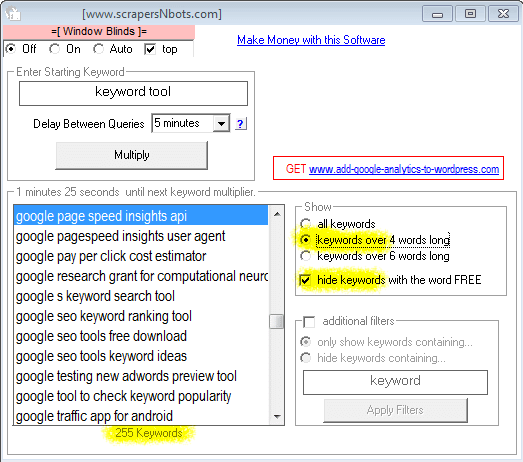Maximize the scrapersNbots window
Image resolution: width=523 pixels, height=462 pixels.
click(470, 14)
